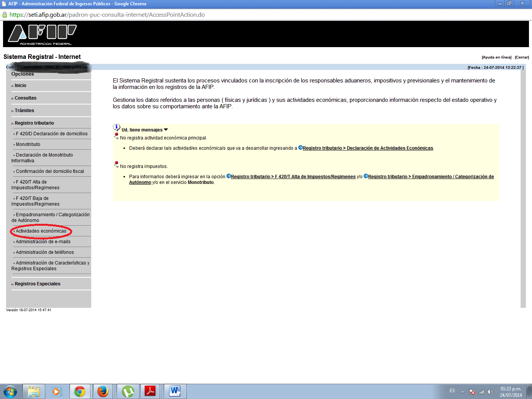Select F 420/T Alta de Impuestos/Regimenes in sidebar
Viewport: 532px width, 399px height.
35,185
